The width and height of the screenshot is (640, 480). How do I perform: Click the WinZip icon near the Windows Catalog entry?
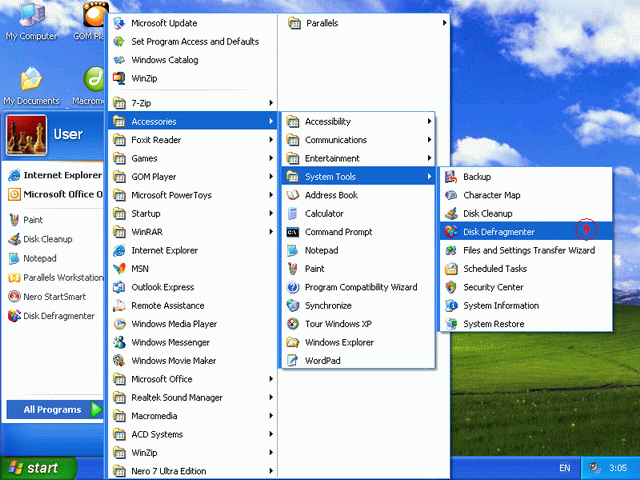(x=119, y=78)
